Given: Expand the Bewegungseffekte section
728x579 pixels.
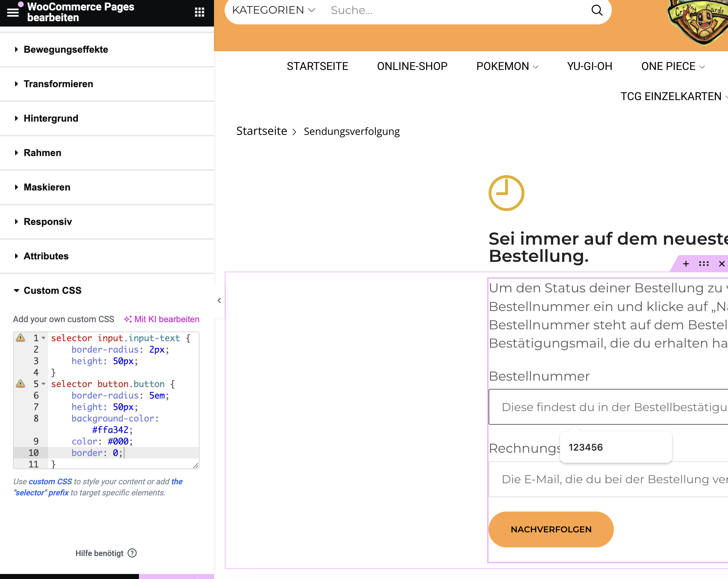Looking at the screenshot, I should pyautogui.click(x=107, y=50).
